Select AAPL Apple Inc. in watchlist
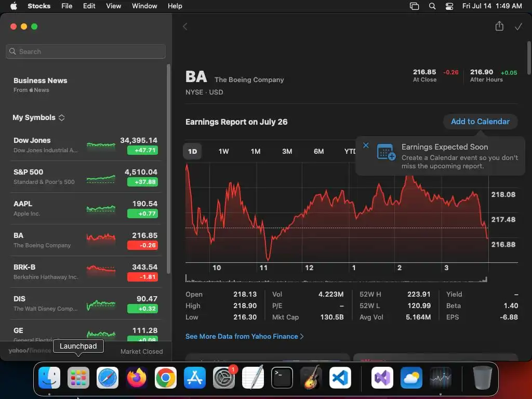Viewport: 532px width, 399px height. click(x=86, y=208)
